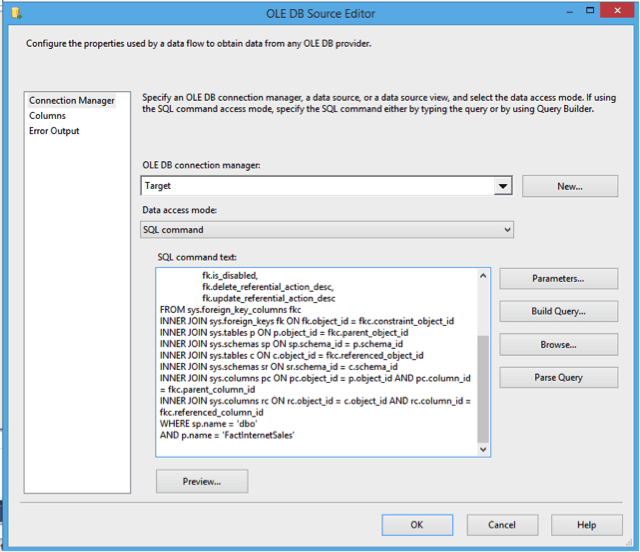This screenshot has width=640, height=552.
Task: Close the OLE DB Source Editor window
Action: pos(617,11)
